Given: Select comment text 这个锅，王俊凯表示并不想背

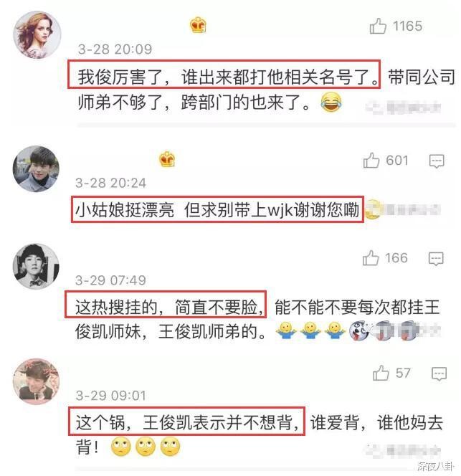Looking at the screenshot, I should point(187,422).
